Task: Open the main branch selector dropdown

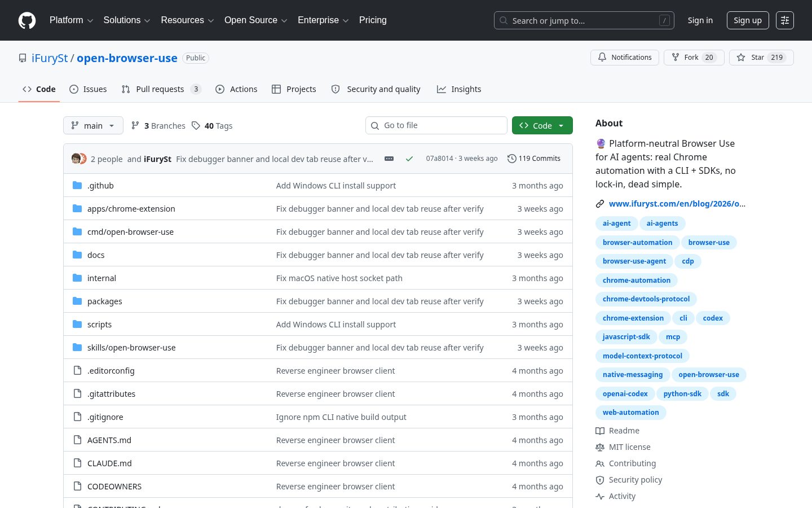Action: click(93, 125)
